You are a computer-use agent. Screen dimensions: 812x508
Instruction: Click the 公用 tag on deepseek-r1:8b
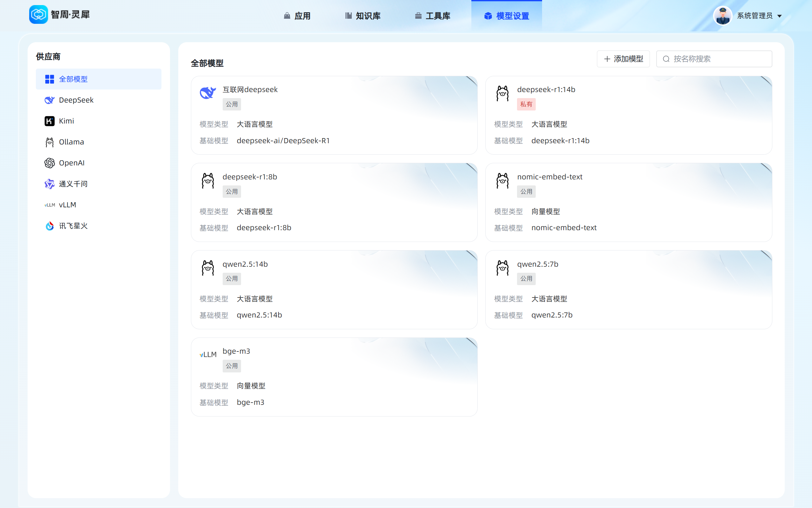(x=232, y=192)
